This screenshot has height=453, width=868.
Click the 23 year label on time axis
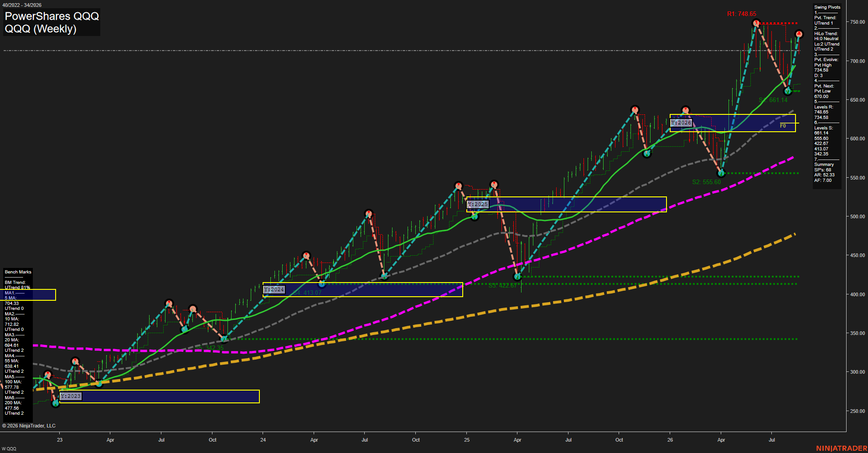[60, 440]
